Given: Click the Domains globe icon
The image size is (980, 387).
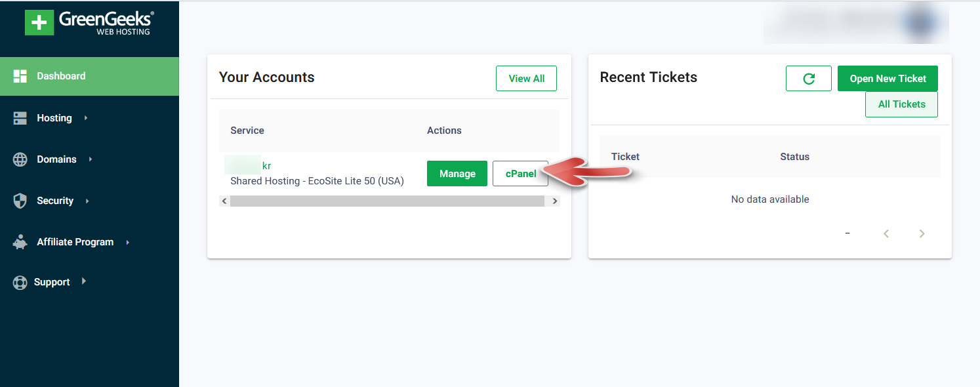Looking at the screenshot, I should tap(20, 159).
